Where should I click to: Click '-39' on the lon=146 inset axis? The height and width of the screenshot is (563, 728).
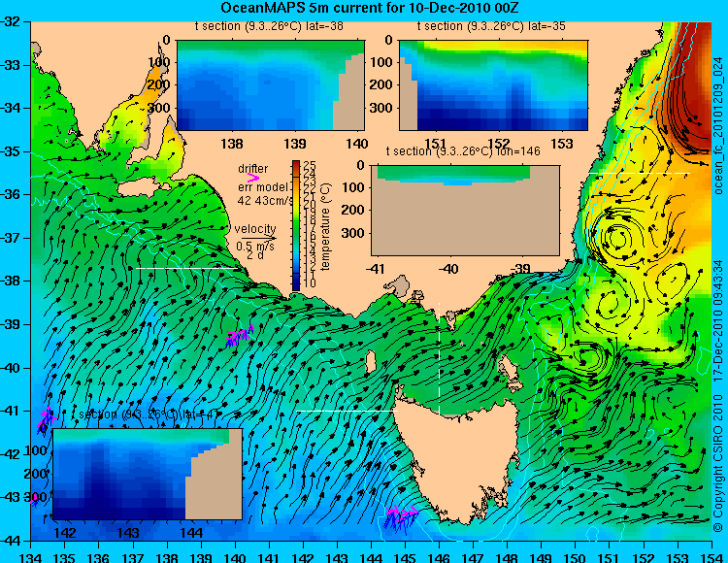click(520, 269)
